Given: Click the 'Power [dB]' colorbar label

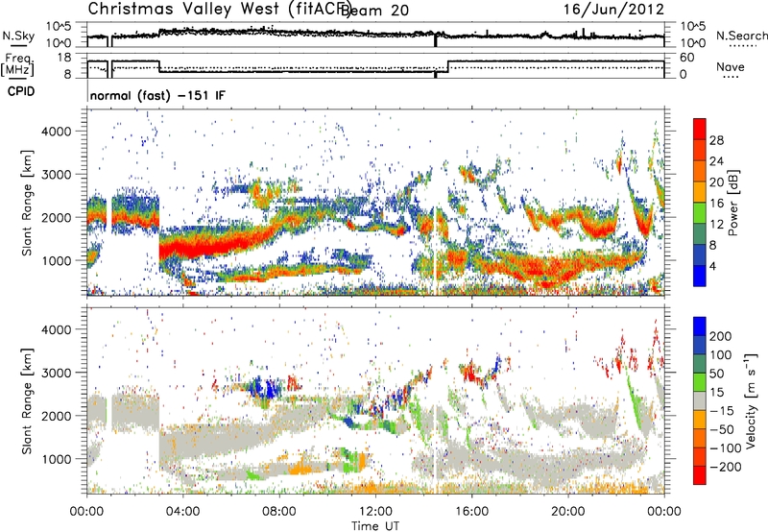Looking at the screenshot, I should pos(733,203).
